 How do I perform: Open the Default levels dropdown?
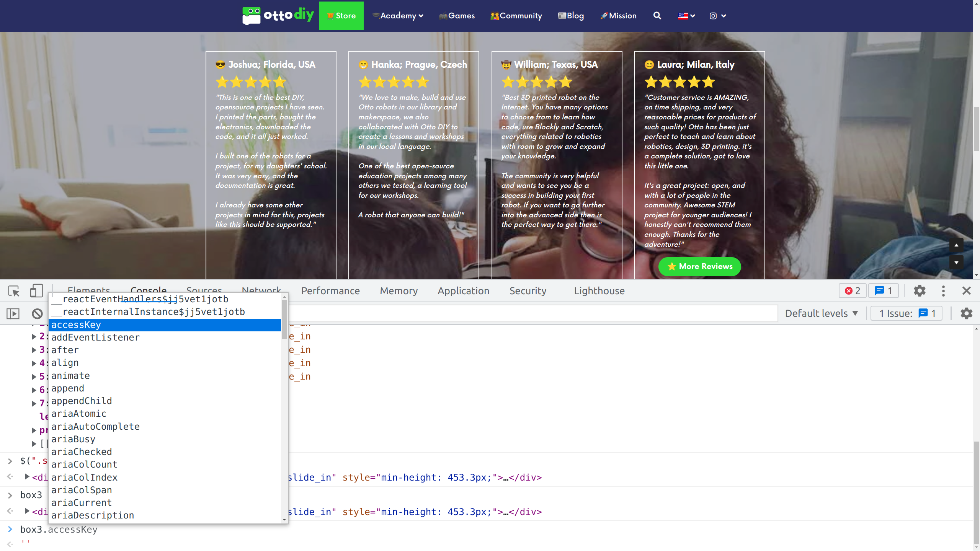pos(822,313)
